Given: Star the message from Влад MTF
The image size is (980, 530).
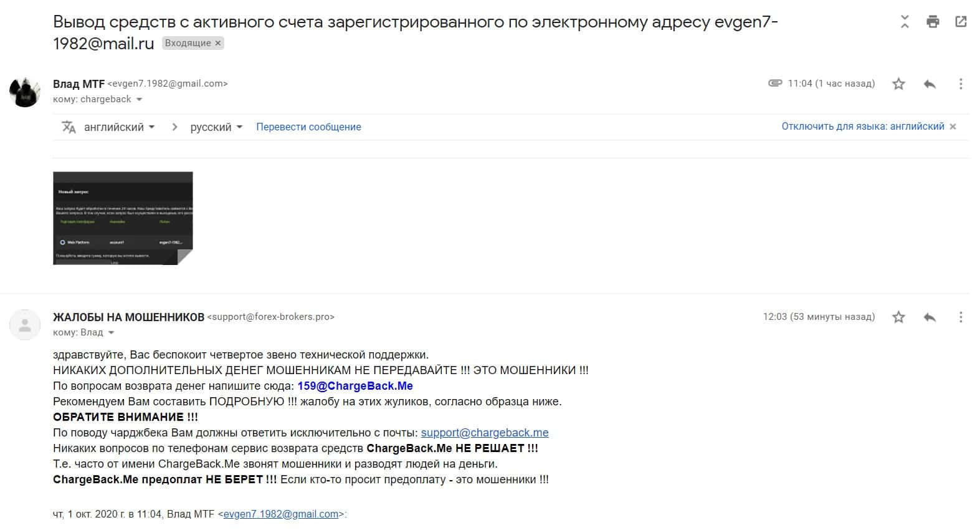Looking at the screenshot, I should point(898,84).
